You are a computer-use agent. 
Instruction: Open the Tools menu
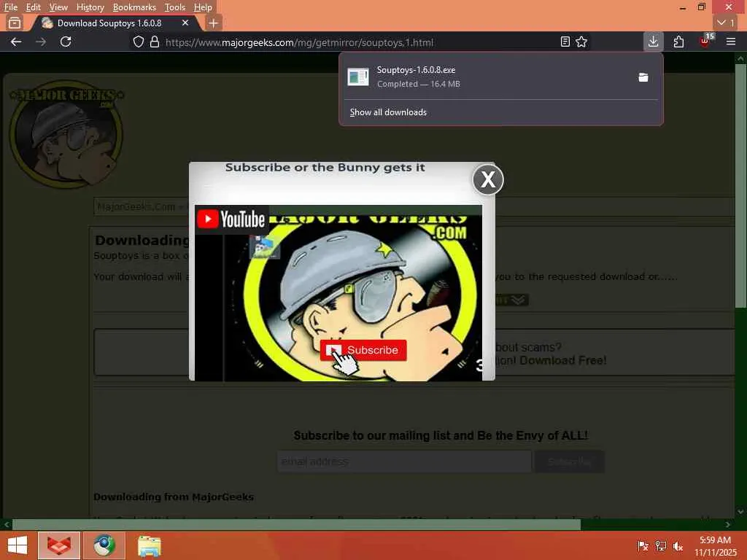click(175, 7)
